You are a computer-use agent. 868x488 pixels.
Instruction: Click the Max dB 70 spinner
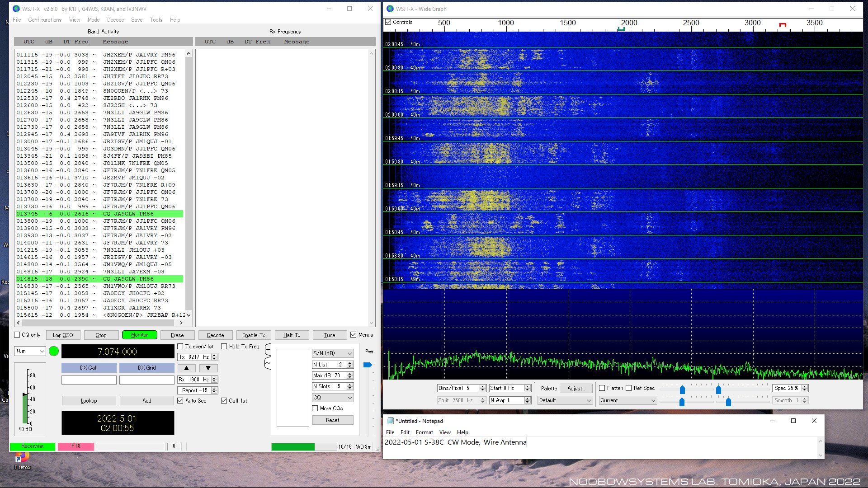(333, 375)
